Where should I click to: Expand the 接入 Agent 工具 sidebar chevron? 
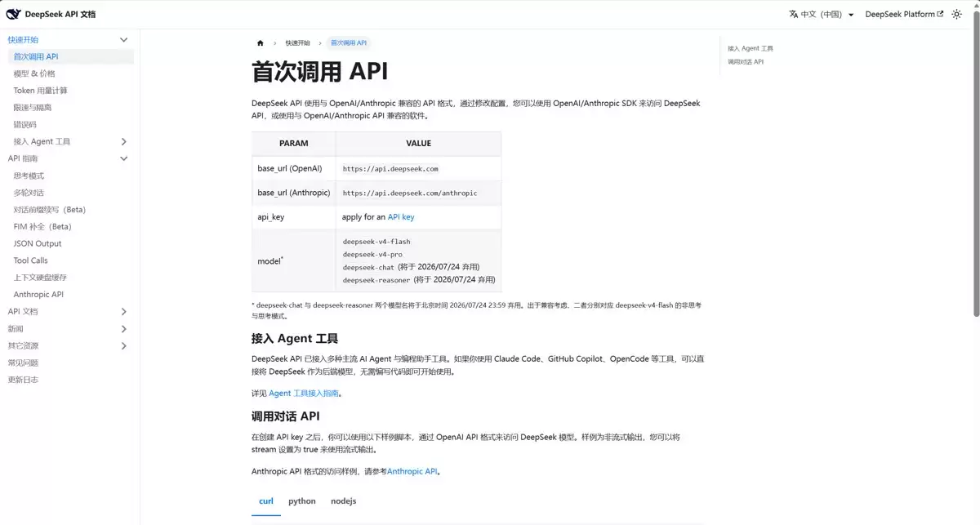coord(124,141)
